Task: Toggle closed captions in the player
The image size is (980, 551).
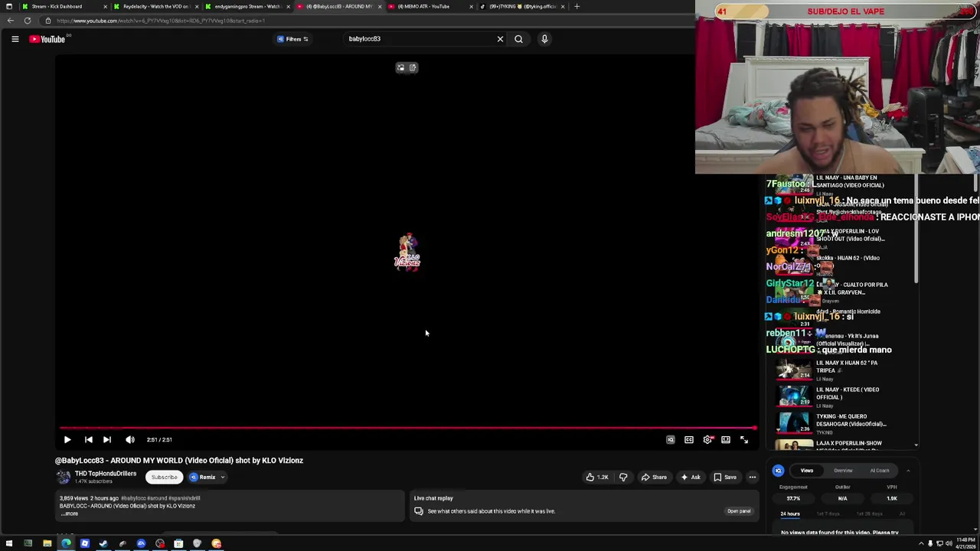Action: pyautogui.click(x=689, y=440)
